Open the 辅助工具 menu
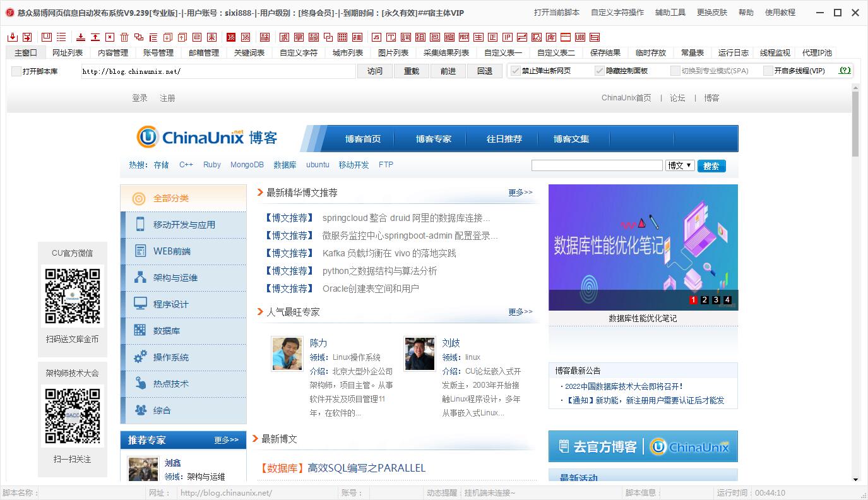 (670, 12)
